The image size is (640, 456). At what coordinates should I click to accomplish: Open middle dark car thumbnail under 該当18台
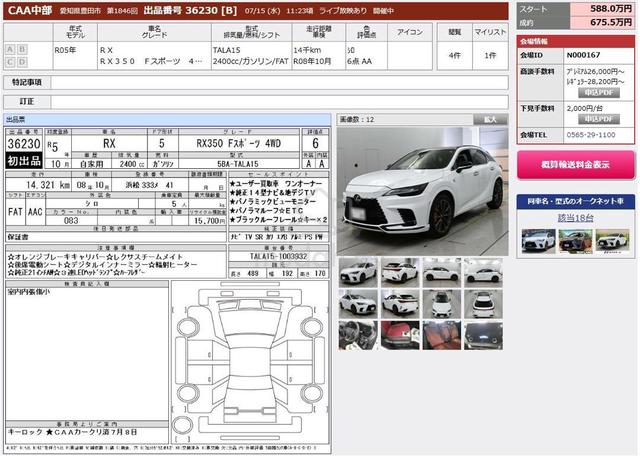point(576,241)
